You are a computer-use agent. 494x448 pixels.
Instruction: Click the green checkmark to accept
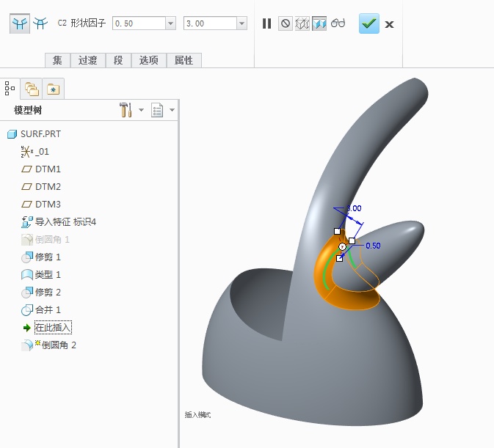click(368, 23)
